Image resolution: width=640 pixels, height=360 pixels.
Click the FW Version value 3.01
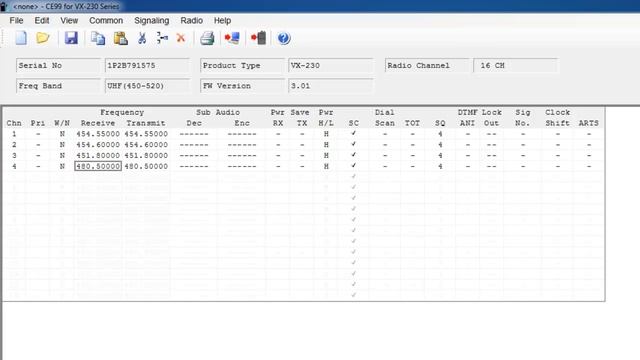331,86
